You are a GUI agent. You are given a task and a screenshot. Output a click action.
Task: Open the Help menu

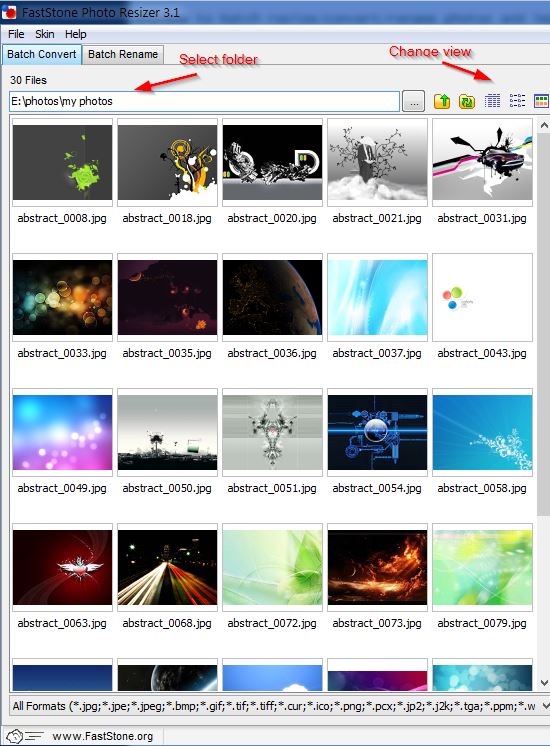pyautogui.click(x=76, y=34)
